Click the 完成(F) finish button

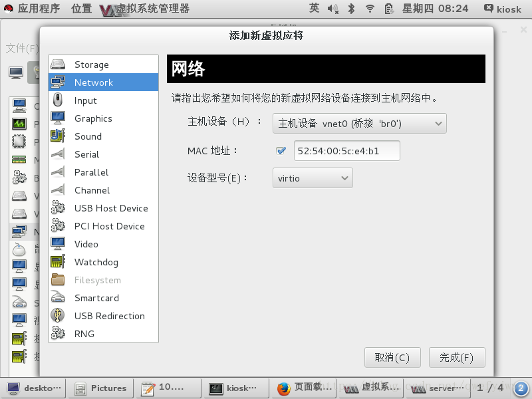coord(457,357)
